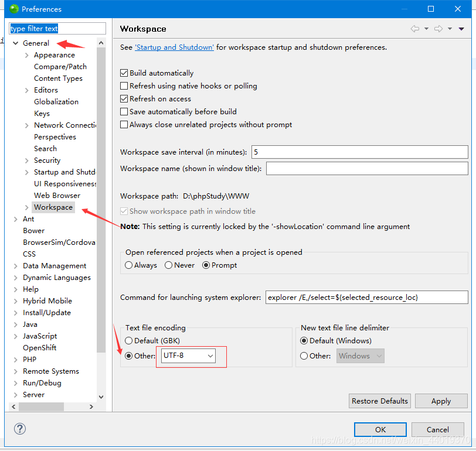Click the system explorer command field
This screenshot has height=451, width=476.
367,297
